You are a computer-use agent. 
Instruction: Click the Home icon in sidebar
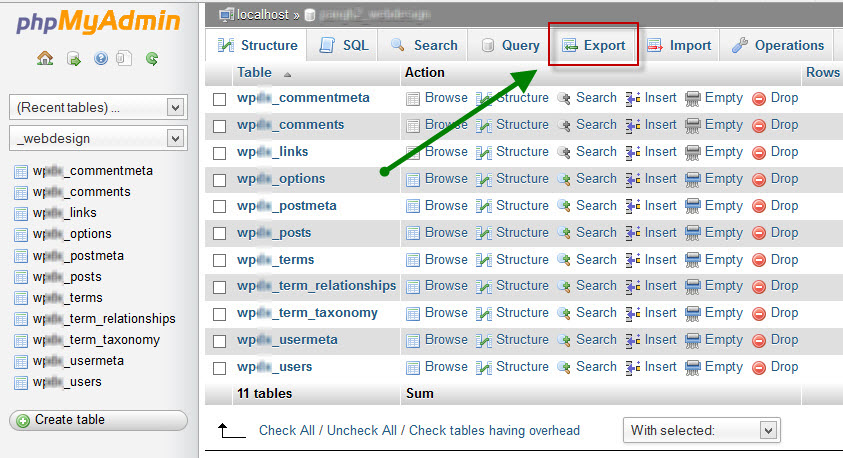[45, 58]
